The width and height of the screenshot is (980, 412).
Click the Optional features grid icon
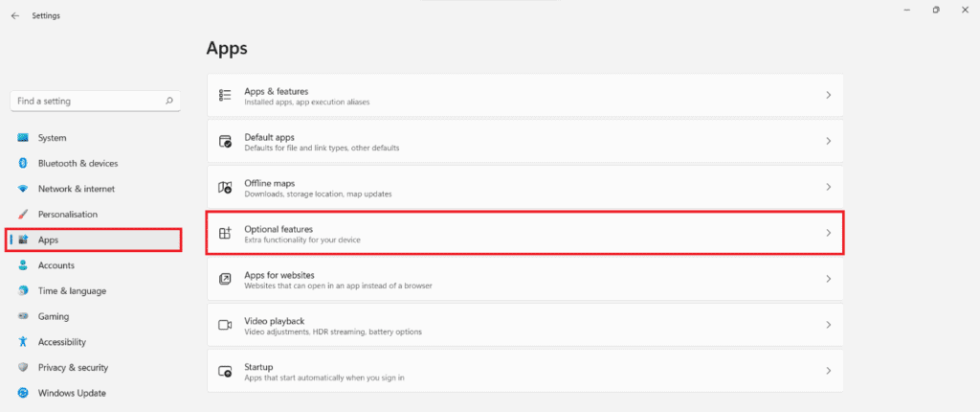click(225, 233)
